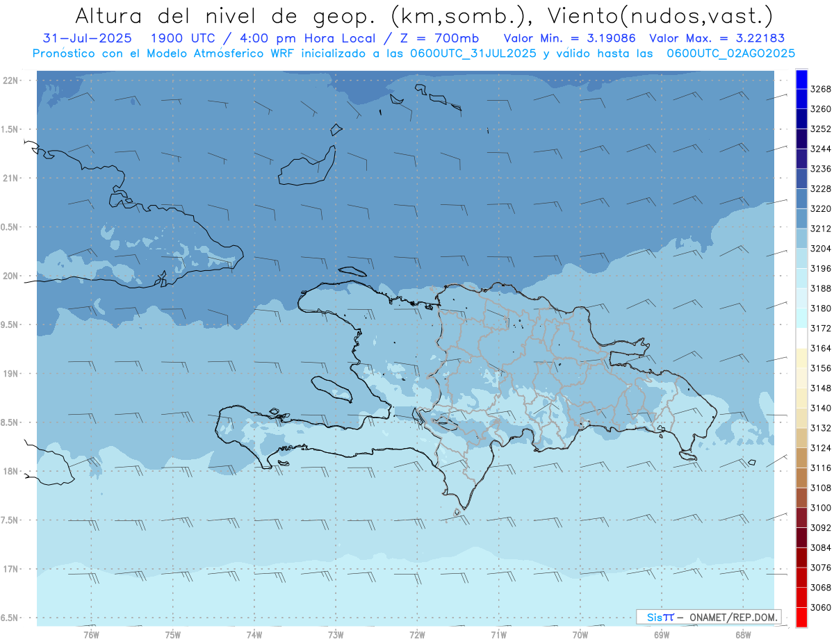
Task: Pick the red swatch below 3060
Action: click(801, 617)
